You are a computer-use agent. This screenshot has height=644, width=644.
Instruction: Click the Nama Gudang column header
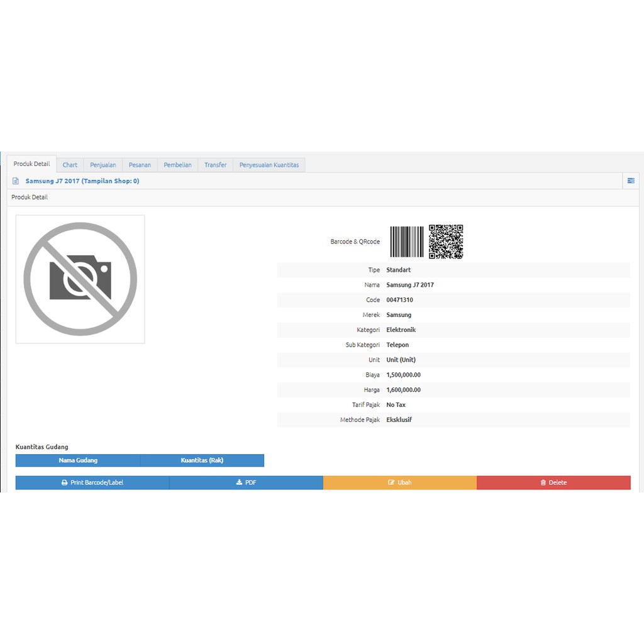(78, 460)
